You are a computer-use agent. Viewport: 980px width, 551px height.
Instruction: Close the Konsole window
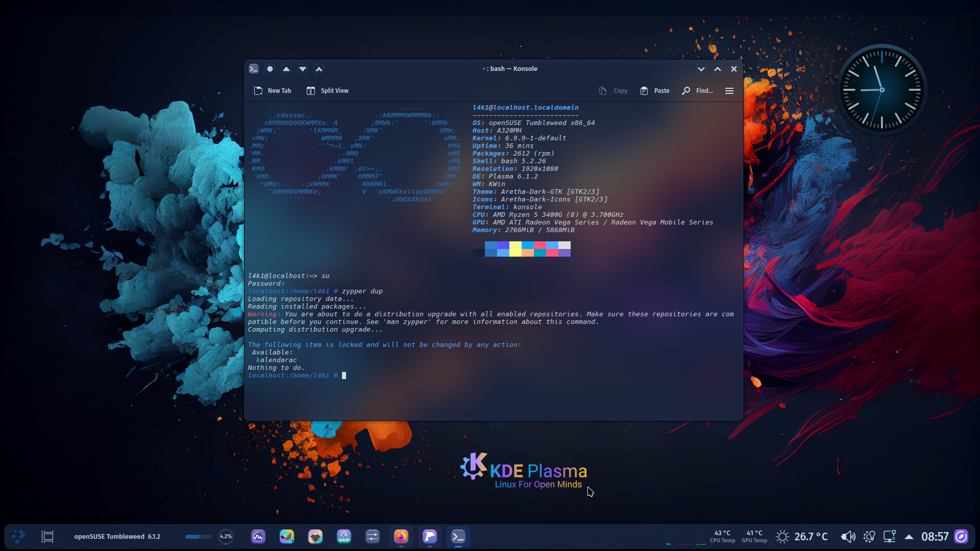click(734, 69)
